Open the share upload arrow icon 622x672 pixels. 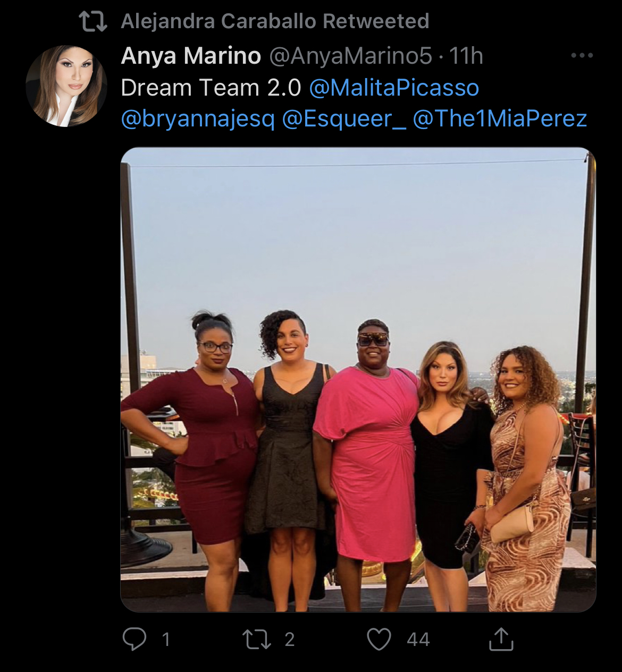tap(501, 639)
